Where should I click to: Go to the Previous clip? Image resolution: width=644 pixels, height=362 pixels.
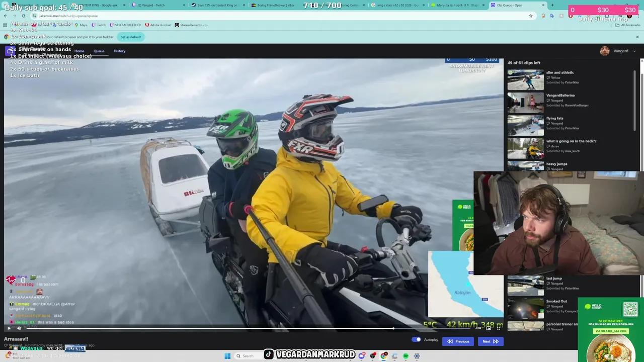coord(458,341)
